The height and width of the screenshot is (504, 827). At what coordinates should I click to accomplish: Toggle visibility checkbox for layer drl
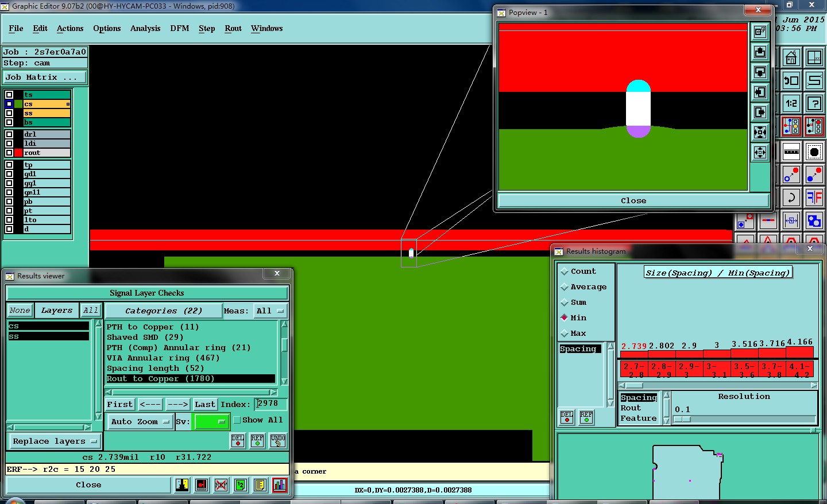click(9, 134)
